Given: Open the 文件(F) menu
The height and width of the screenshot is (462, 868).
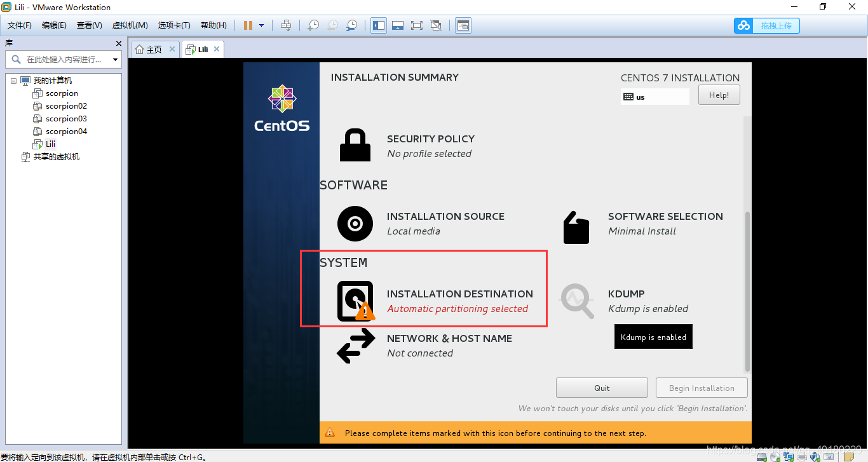Looking at the screenshot, I should pyautogui.click(x=20, y=25).
